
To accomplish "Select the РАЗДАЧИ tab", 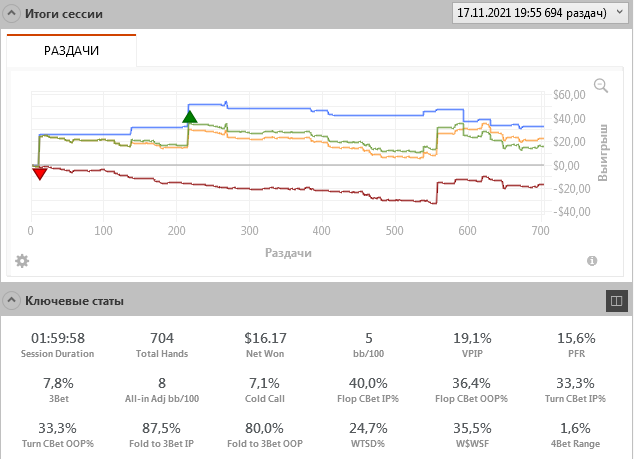I will pos(71,51).
